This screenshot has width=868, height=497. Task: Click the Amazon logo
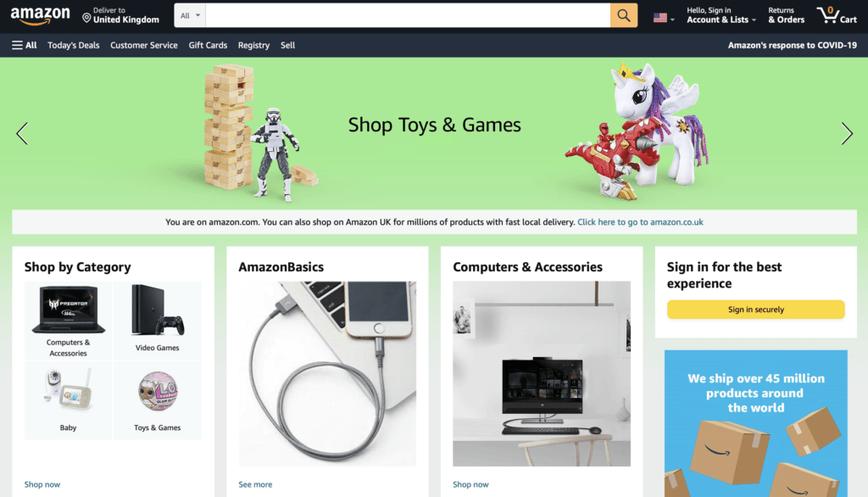pyautogui.click(x=41, y=16)
